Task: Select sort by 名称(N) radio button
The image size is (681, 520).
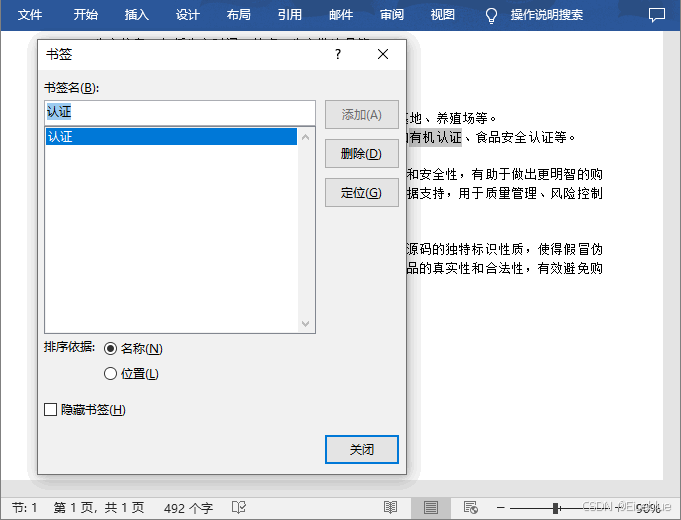Action: [110, 348]
